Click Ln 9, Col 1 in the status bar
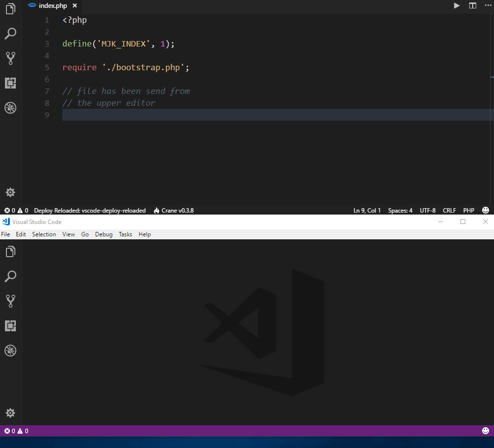The image size is (494, 448). coord(367,210)
